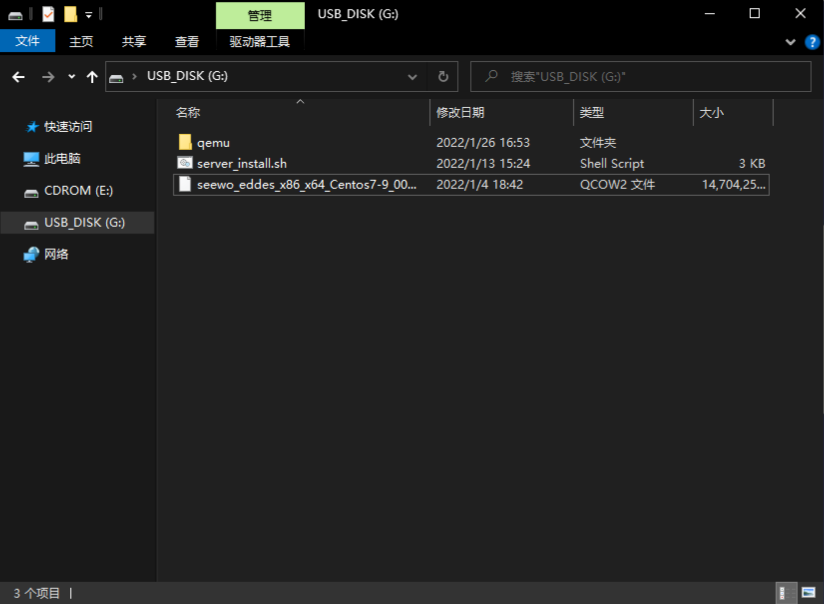Go back with the Back arrow

pos(18,77)
